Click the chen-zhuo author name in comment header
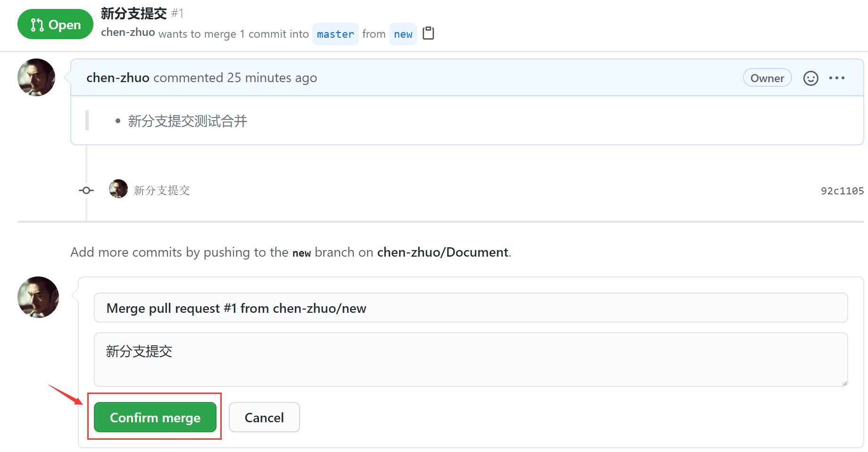Viewport: 868px width, 452px height. pos(118,78)
